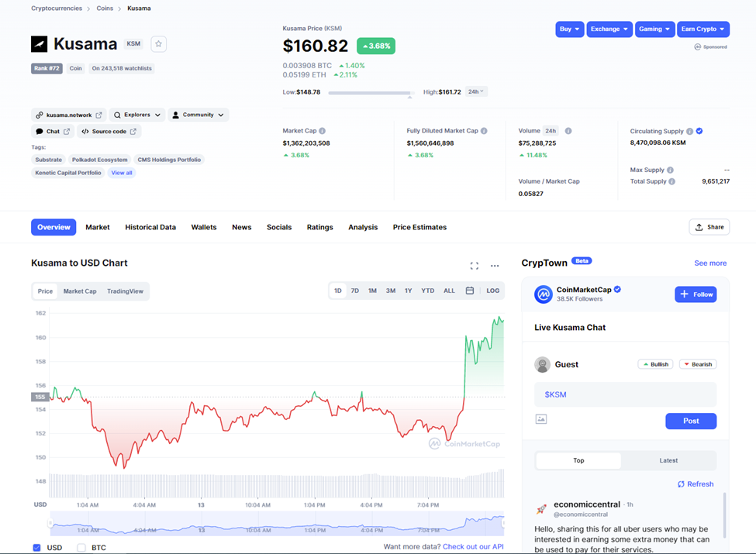Mark sentiment as Bearish

pos(698,365)
